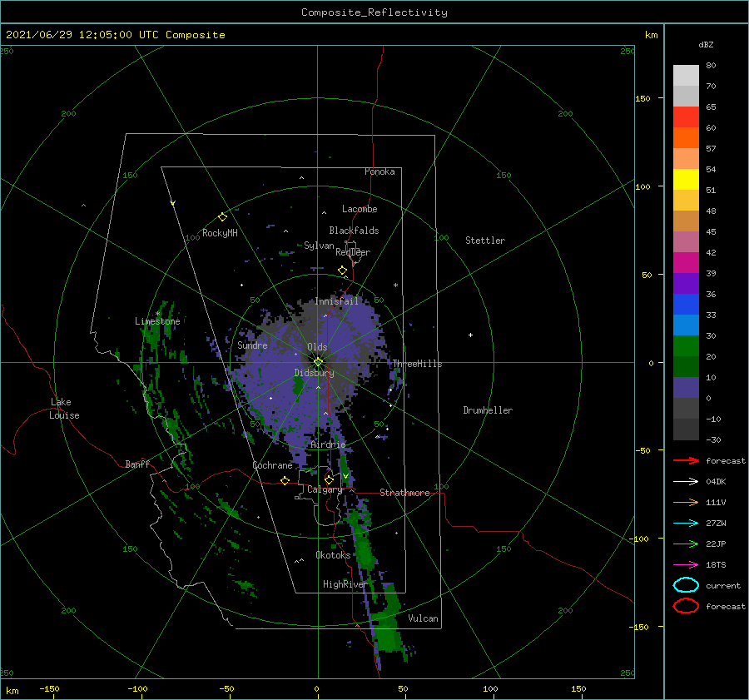Screen dimensions: 749x700
Task: Click the yellow radar site marker at Olds
Action: point(318,362)
